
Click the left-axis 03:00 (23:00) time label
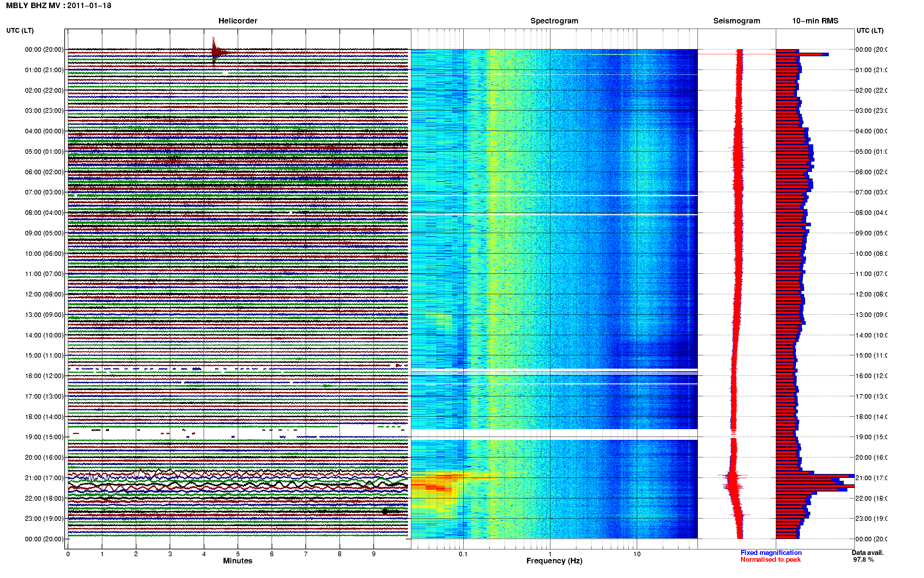(44, 111)
